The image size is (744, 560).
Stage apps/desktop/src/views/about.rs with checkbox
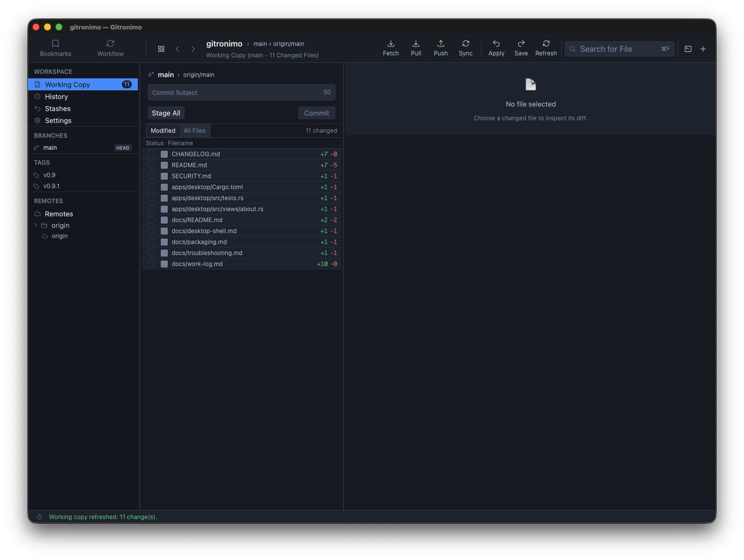click(151, 209)
